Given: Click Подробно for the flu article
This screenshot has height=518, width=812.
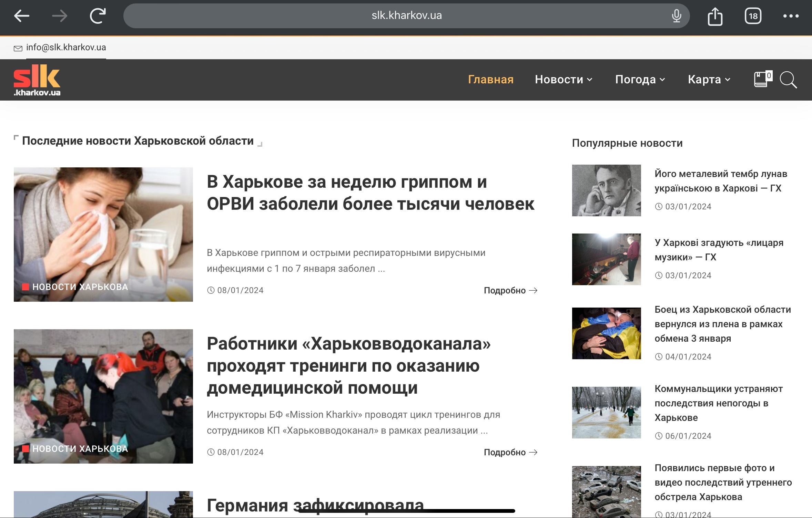Looking at the screenshot, I should (x=511, y=290).
